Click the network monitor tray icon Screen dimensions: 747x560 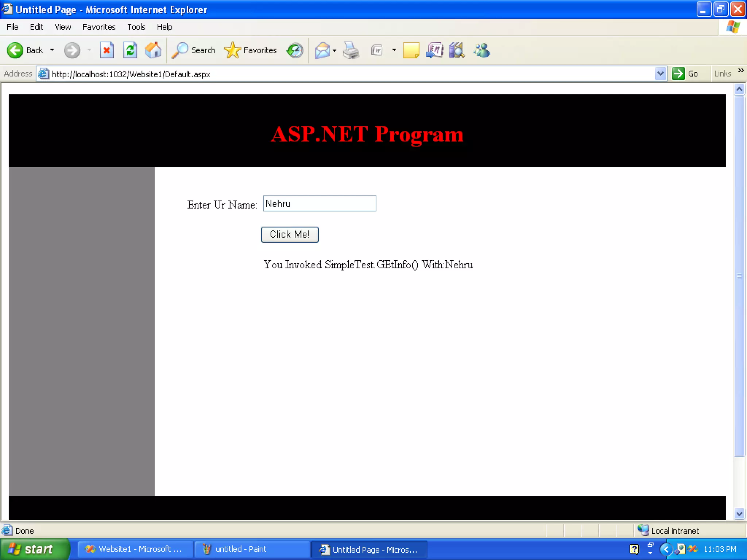point(681,549)
